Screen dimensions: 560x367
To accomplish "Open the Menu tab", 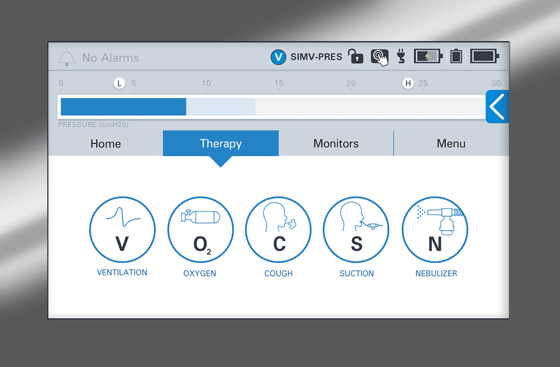I will [x=451, y=144].
